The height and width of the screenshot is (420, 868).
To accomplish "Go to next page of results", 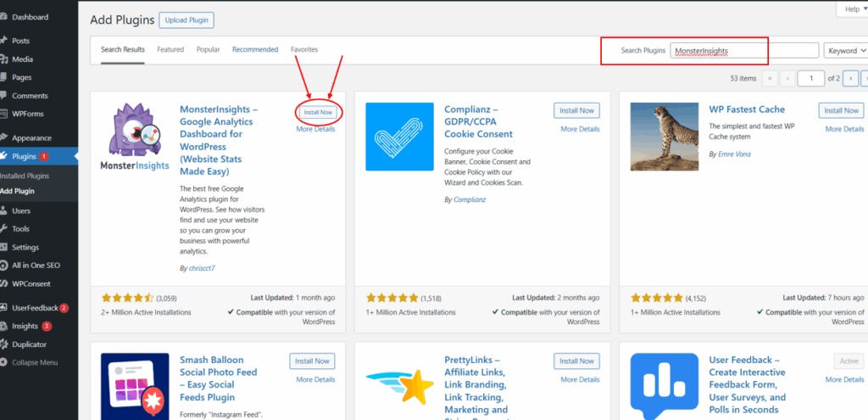I will coord(851,79).
